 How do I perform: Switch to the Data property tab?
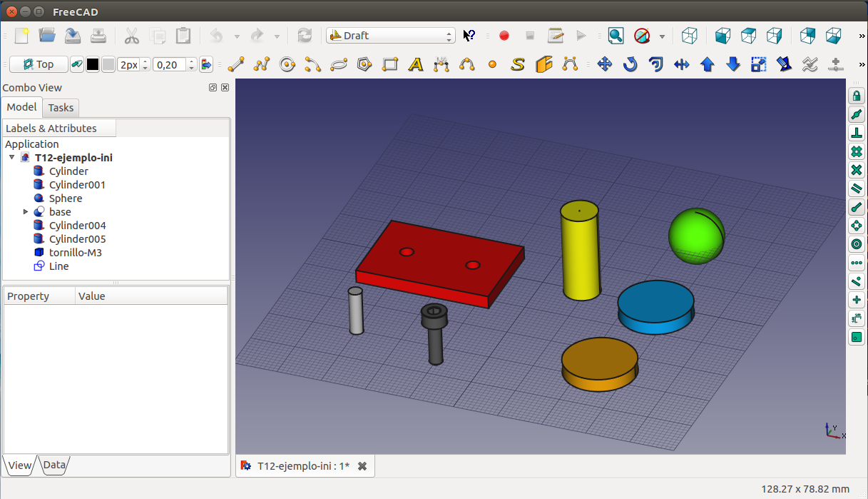point(54,465)
